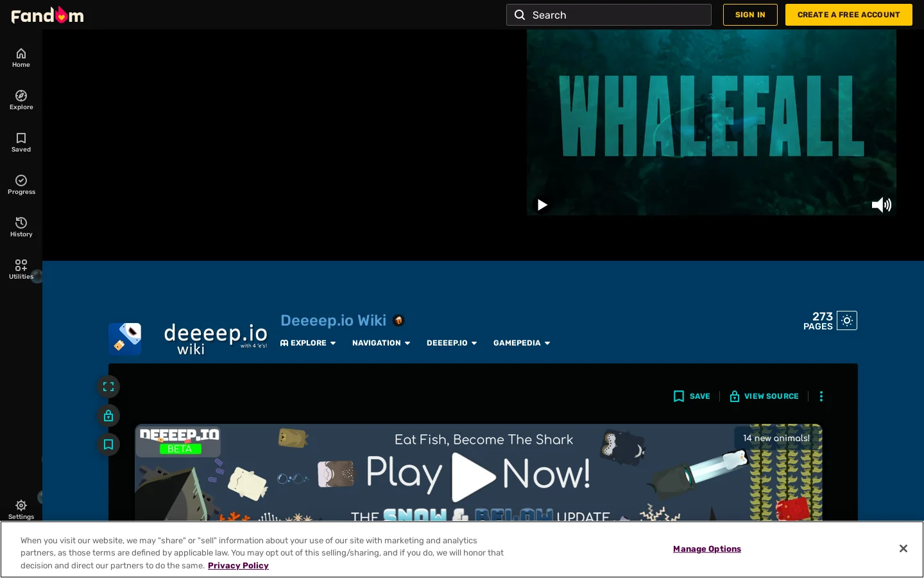Click Create a Free Account button

click(848, 15)
